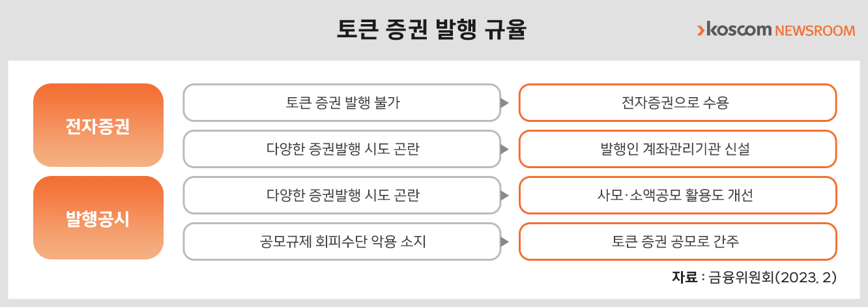Screen dimensions: 868x307
Task: Click the orange chevron before koscom
Action: [701, 31]
